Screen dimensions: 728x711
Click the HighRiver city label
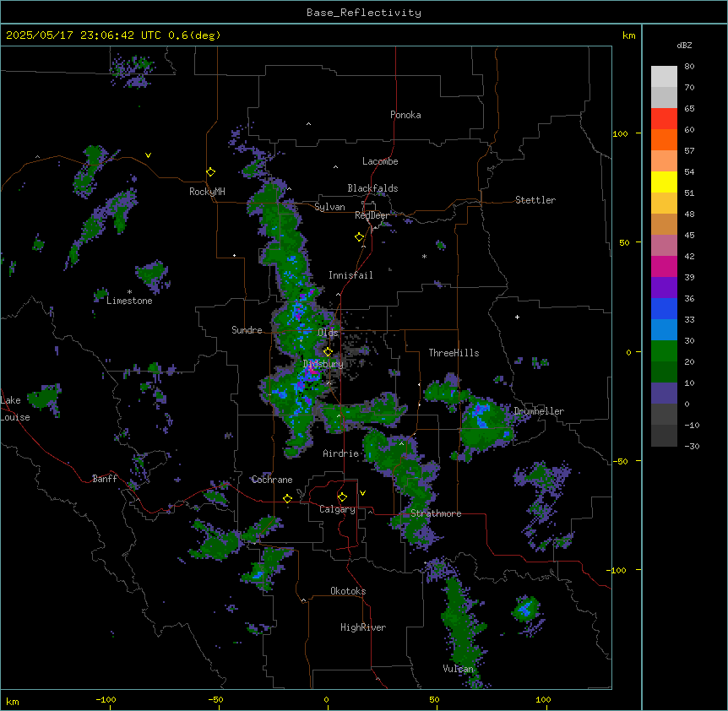363,627
